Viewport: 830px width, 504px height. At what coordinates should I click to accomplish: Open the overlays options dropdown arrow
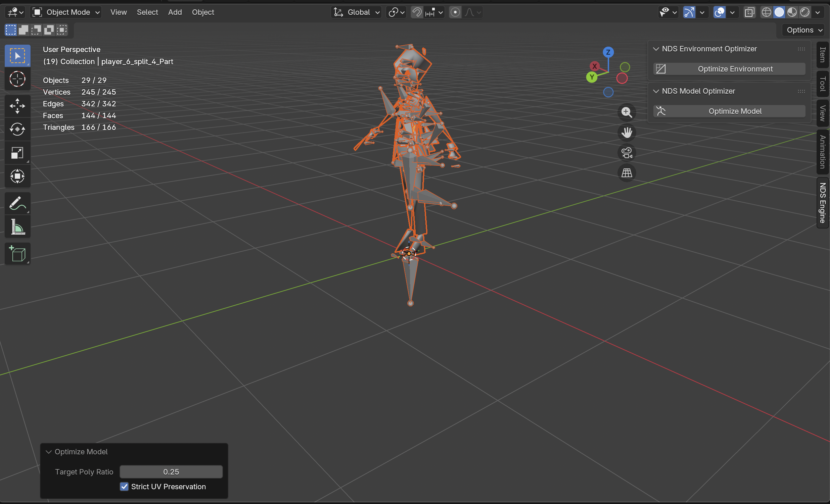[x=732, y=12]
